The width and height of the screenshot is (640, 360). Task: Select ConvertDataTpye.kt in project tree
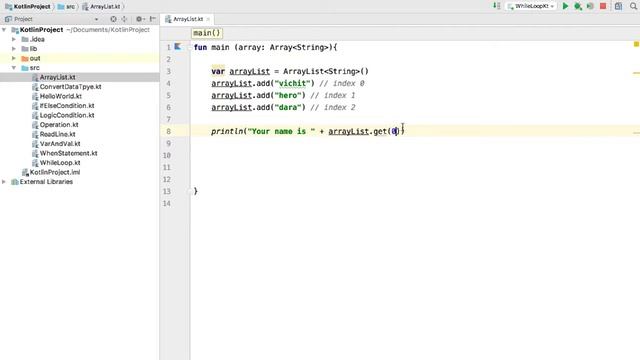(x=70, y=87)
